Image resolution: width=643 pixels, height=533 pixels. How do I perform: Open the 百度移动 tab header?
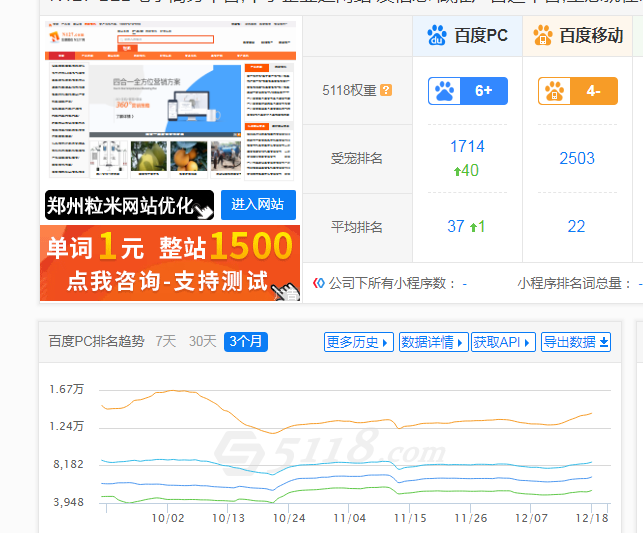click(x=577, y=36)
